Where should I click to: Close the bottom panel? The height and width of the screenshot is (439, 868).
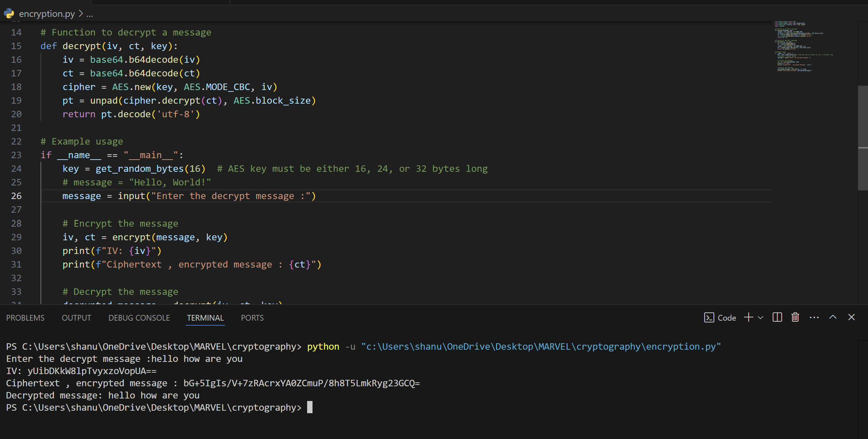point(852,317)
